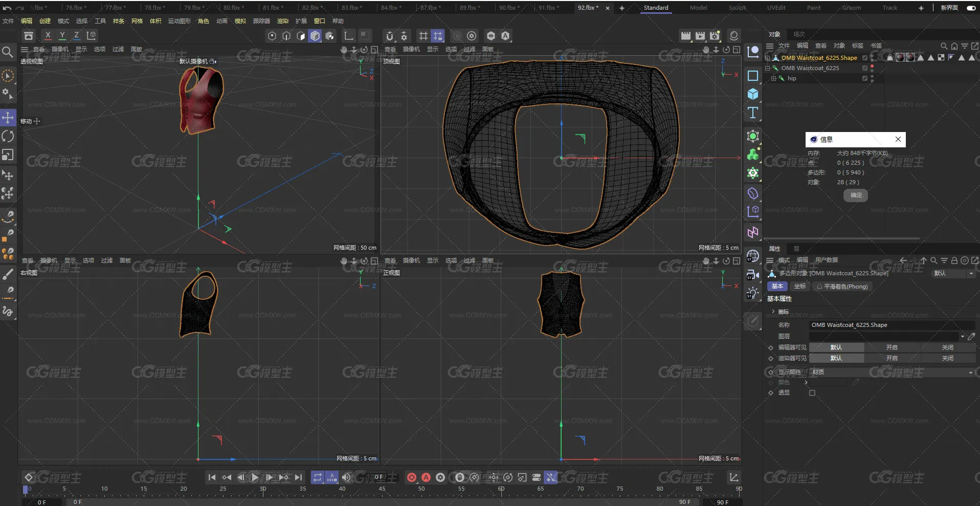Select the Rotate tool in left toolbar
Viewport: 980px width, 506px height.
coord(8,136)
